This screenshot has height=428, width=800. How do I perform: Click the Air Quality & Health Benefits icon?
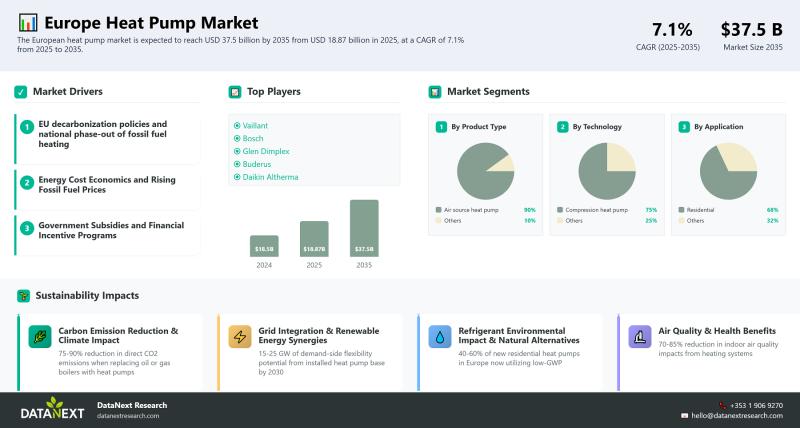coord(640,337)
